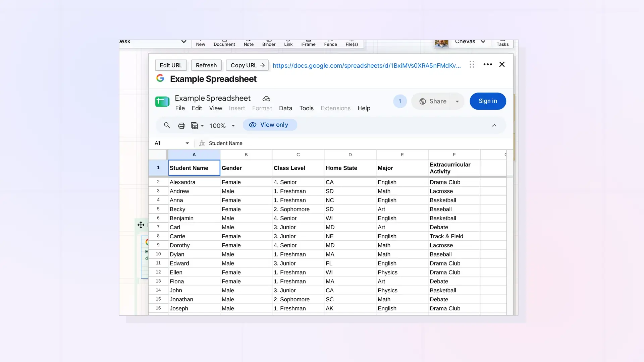
Task: Open the A1 name box dropdown
Action: [187, 143]
